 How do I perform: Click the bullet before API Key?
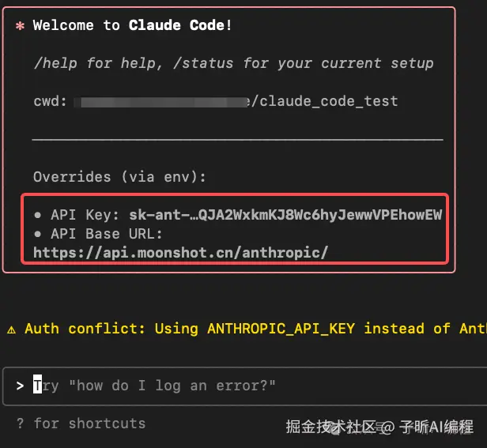pyautogui.click(x=38, y=215)
